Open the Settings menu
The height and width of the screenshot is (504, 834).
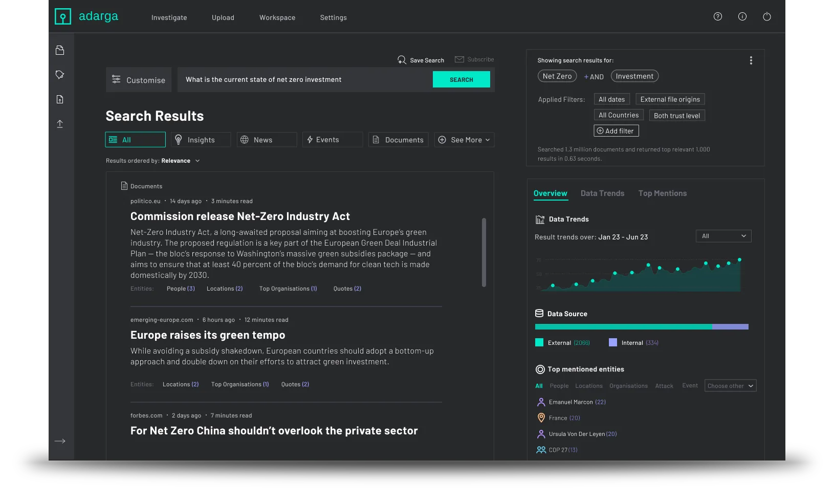[334, 17]
